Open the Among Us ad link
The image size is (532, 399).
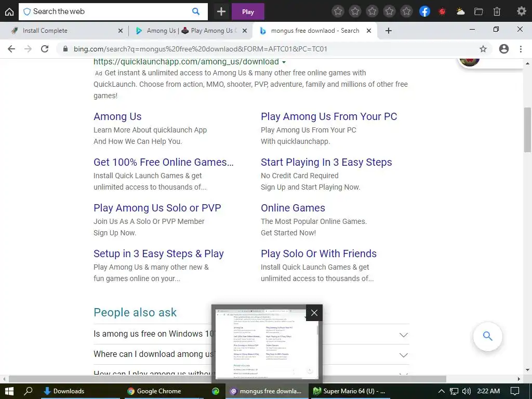coord(117,116)
